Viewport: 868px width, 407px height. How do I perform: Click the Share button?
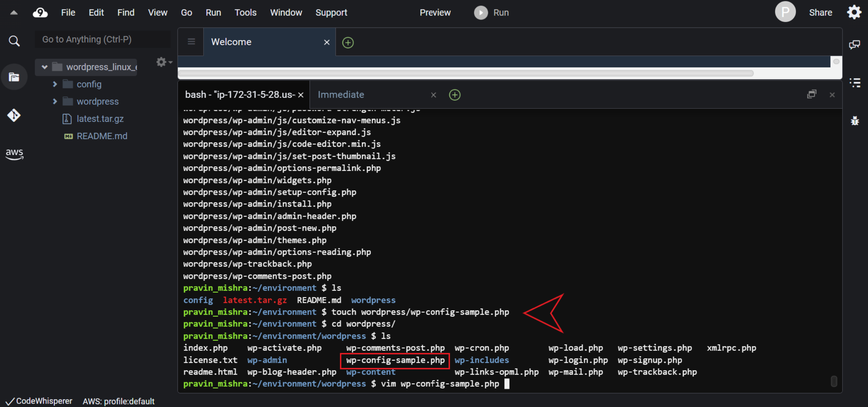(x=820, y=13)
